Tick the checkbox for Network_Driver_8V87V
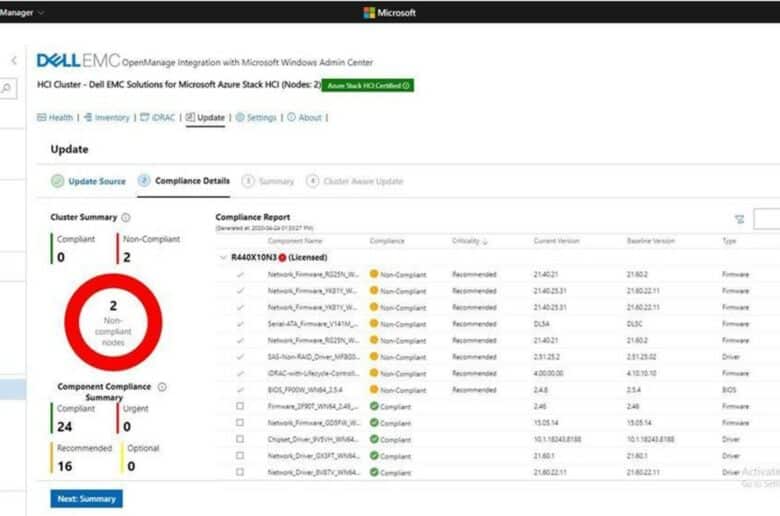This screenshot has height=516, width=780. [240, 472]
